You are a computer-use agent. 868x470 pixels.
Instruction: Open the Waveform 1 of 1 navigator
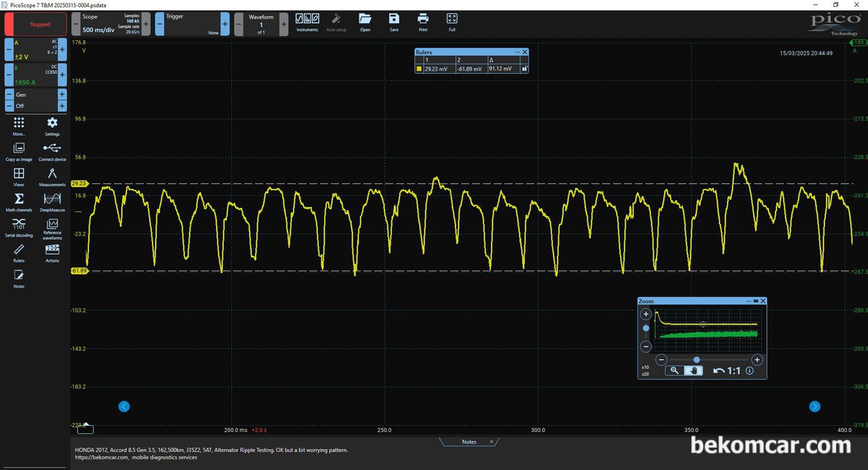click(261, 24)
